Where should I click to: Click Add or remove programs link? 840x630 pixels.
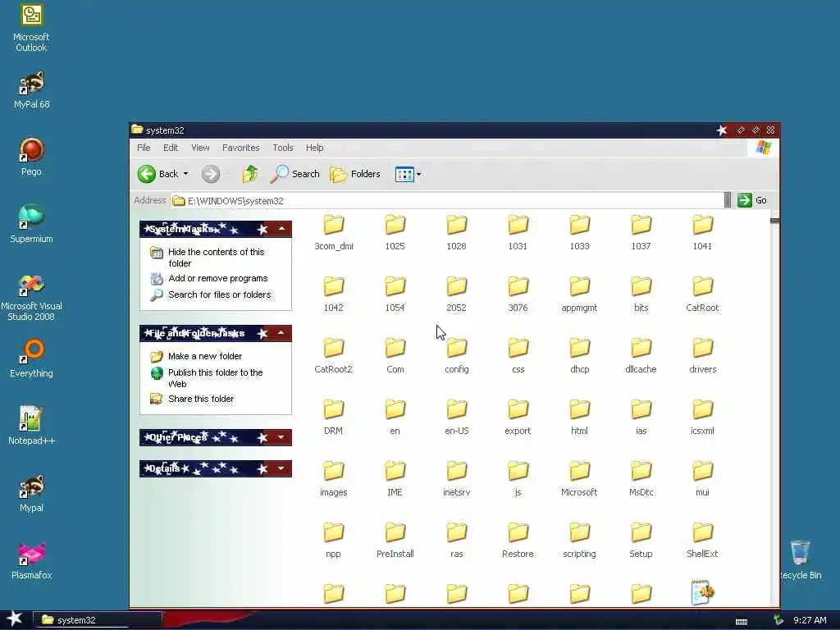coord(217,278)
